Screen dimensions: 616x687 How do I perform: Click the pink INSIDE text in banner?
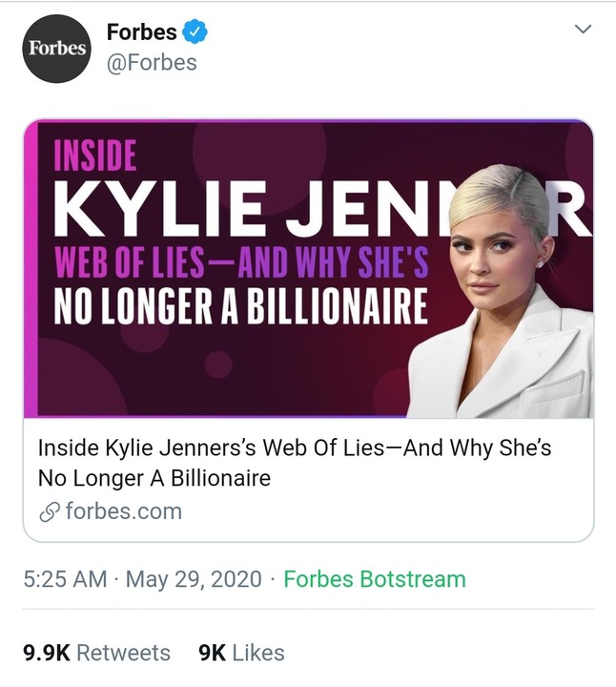pyautogui.click(x=94, y=156)
